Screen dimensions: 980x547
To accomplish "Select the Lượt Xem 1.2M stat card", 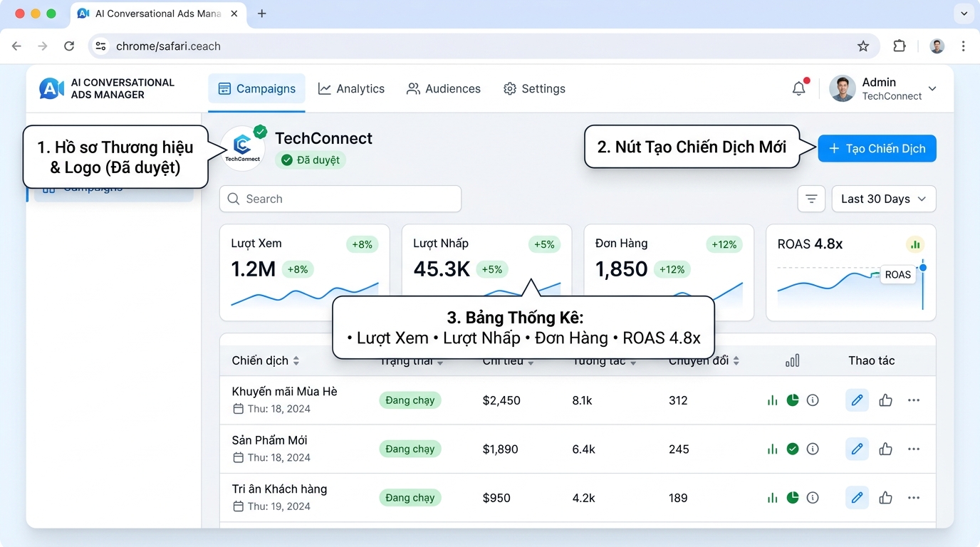I will (x=305, y=273).
